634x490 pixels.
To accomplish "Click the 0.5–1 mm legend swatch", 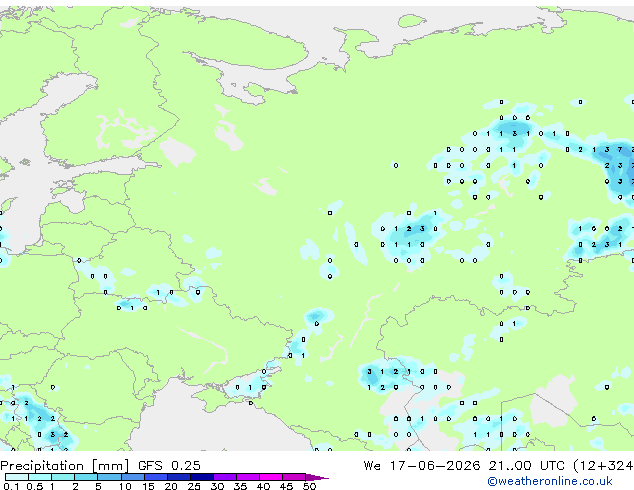I will pos(40,477).
